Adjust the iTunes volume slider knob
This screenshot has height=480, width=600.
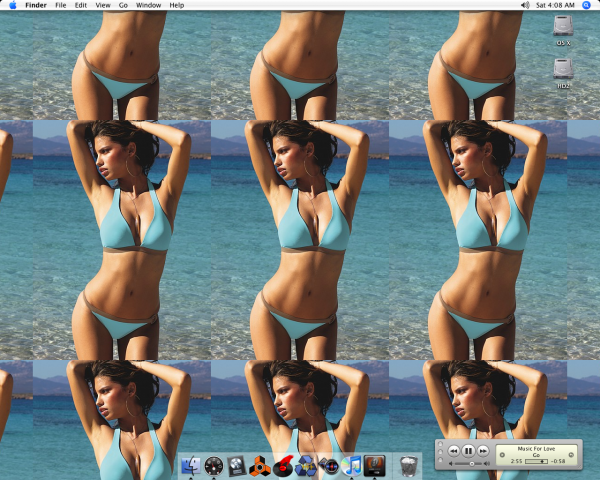[472, 464]
